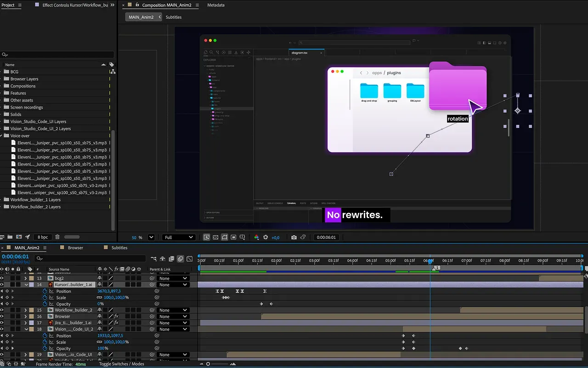The height and width of the screenshot is (368, 588).
Task: Open the Project panel menu icon
Action: click(20, 5)
